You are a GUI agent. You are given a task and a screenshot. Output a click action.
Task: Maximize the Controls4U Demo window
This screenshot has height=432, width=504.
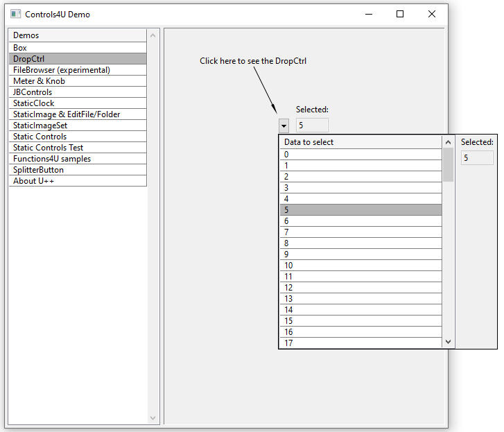(400, 14)
